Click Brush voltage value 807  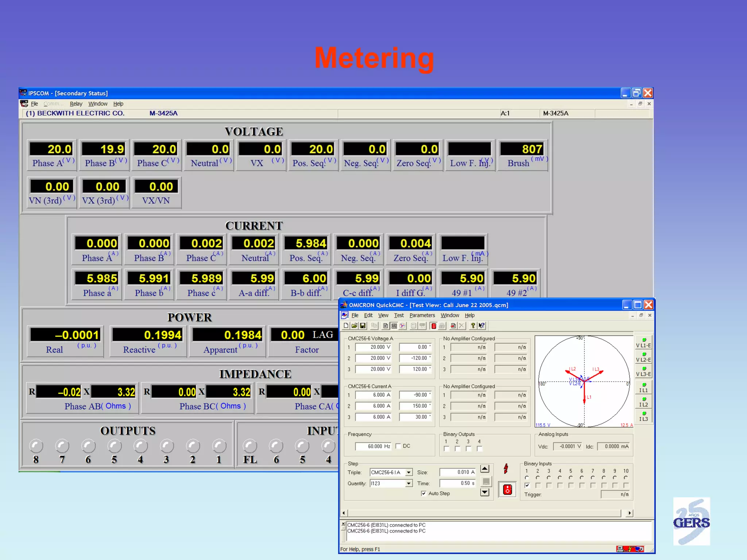click(x=523, y=149)
